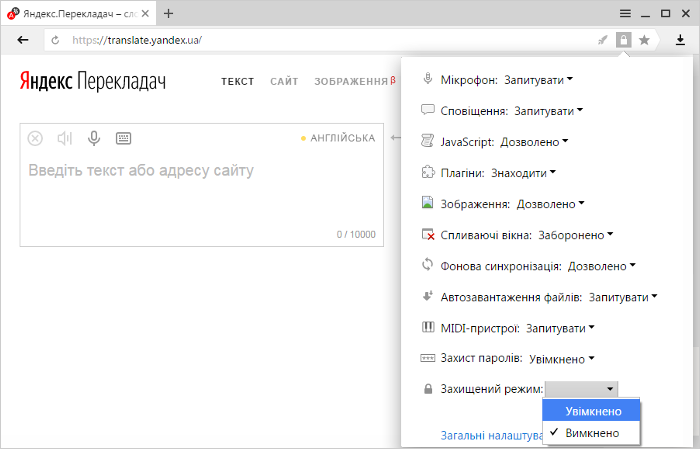Close the Яндекс.Перекладач tab
Viewport: 700px width, 449px height.
pos(145,13)
